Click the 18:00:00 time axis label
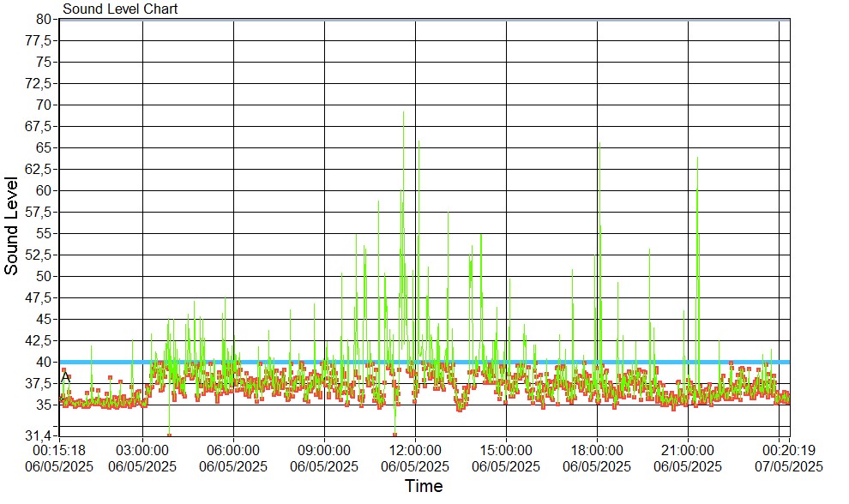The height and width of the screenshot is (504, 849). 597,448
